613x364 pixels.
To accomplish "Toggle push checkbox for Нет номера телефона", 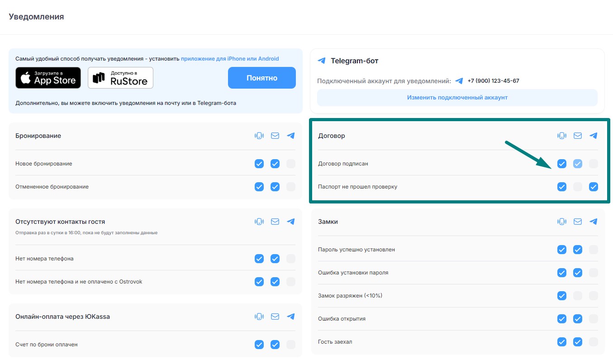I will [259, 259].
